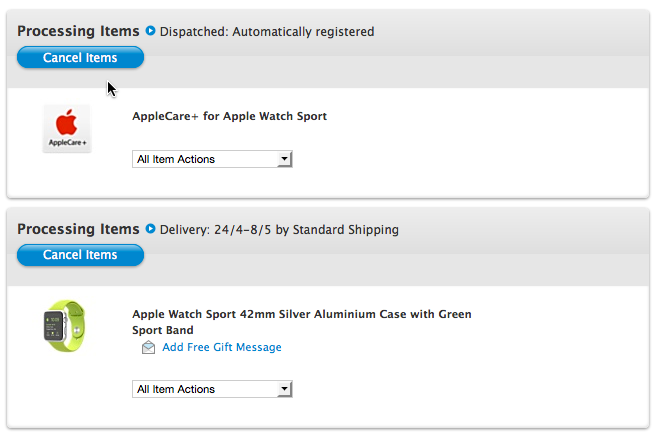This screenshot has width=657, height=436.
Task: Click the blue arrow icon beside Delivery dates
Action: click(150, 229)
